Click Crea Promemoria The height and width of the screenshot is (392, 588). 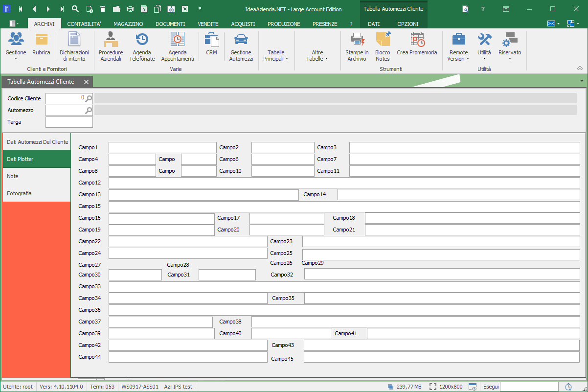(417, 44)
